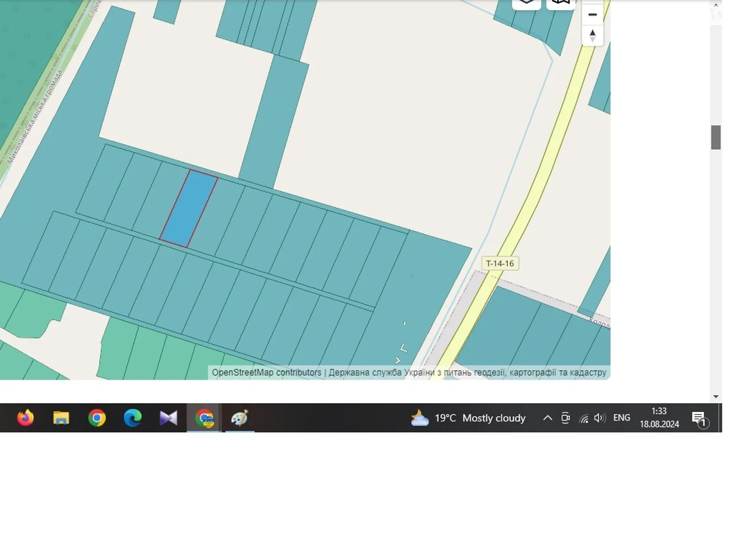This screenshot has height=560, width=747.
Task: Launch Firefox from the taskbar
Action: (25, 418)
